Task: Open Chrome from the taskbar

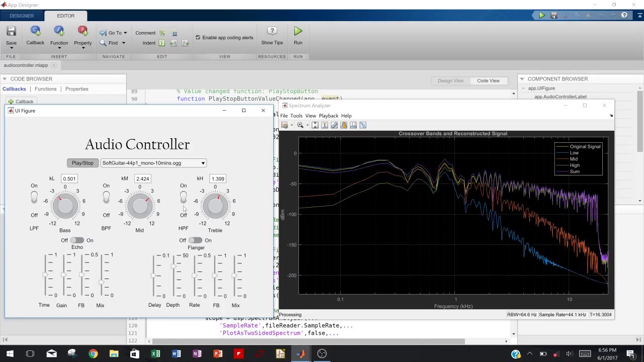Action: point(93,354)
